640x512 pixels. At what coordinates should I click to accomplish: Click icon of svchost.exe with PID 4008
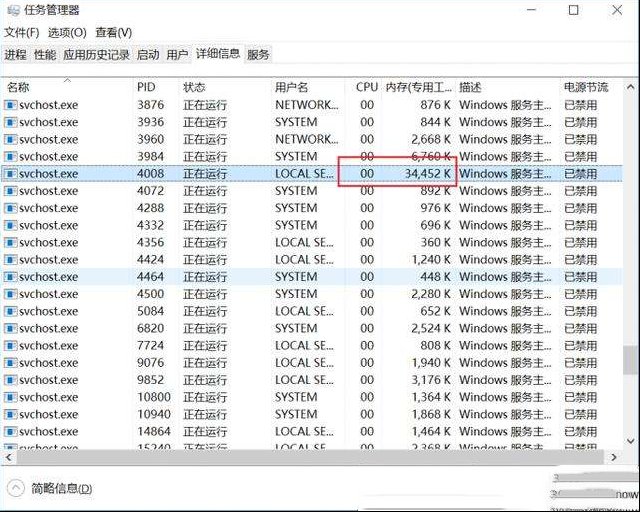coord(11,174)
